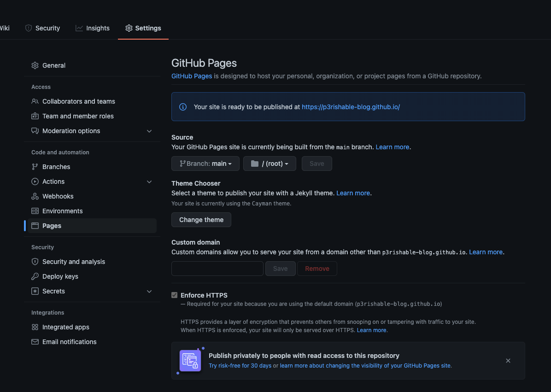Click the graph icon on the Insights tab

coord(79,28)
